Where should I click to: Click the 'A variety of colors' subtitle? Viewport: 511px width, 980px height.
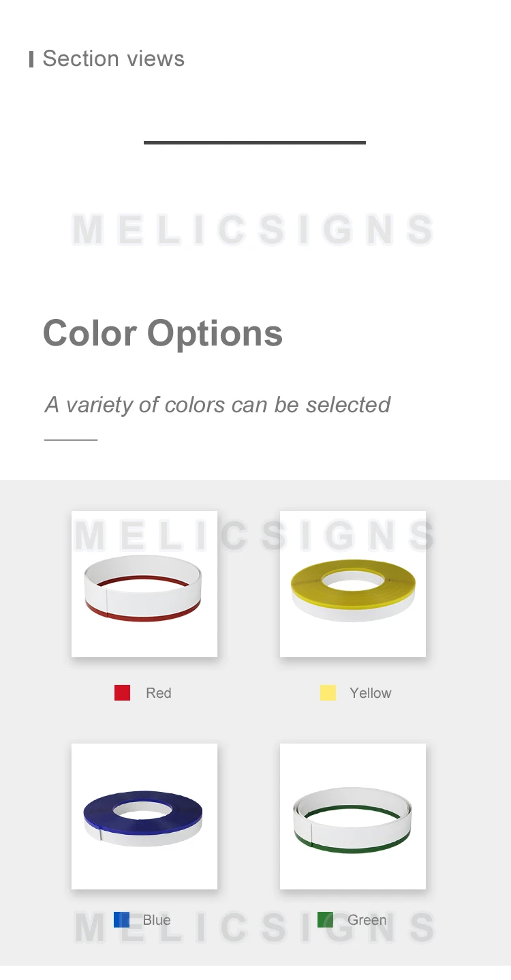coord(217,405)
